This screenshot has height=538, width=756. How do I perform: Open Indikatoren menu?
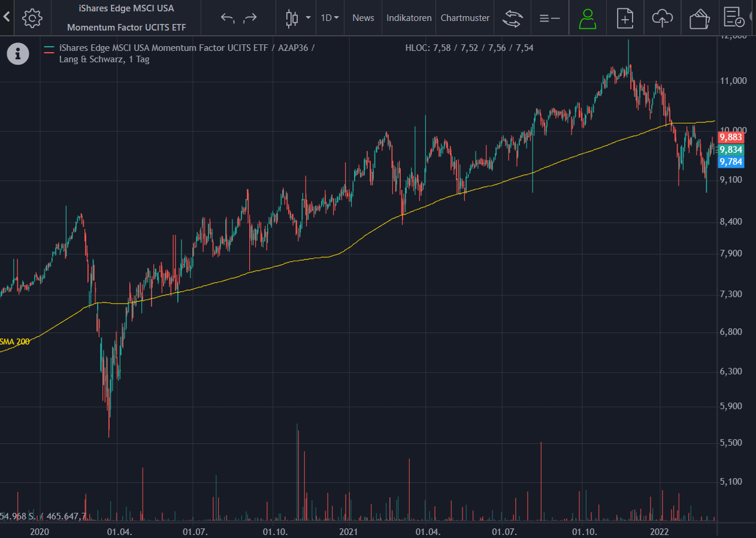[409, 18]
